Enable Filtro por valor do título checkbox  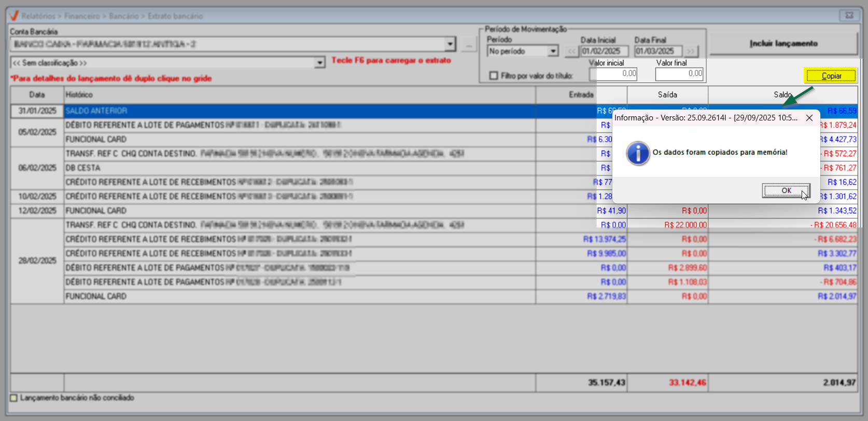click(494, 76)
